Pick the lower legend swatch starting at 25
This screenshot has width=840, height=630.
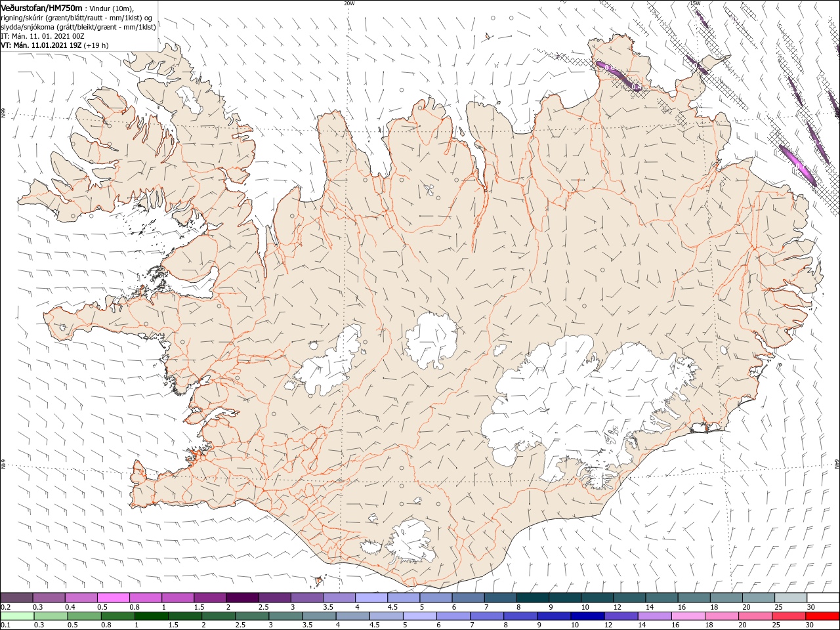point(789,616)
